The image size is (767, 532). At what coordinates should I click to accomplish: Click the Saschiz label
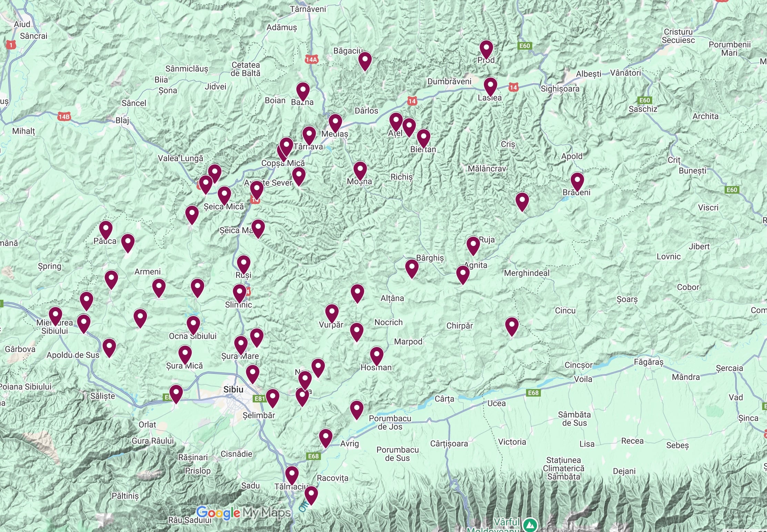coord(643,109)
